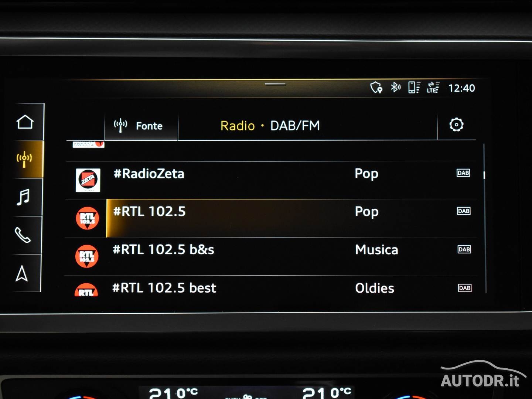Open the Navigation arrow icon
The image size is (532, 399).
point(22,274)
